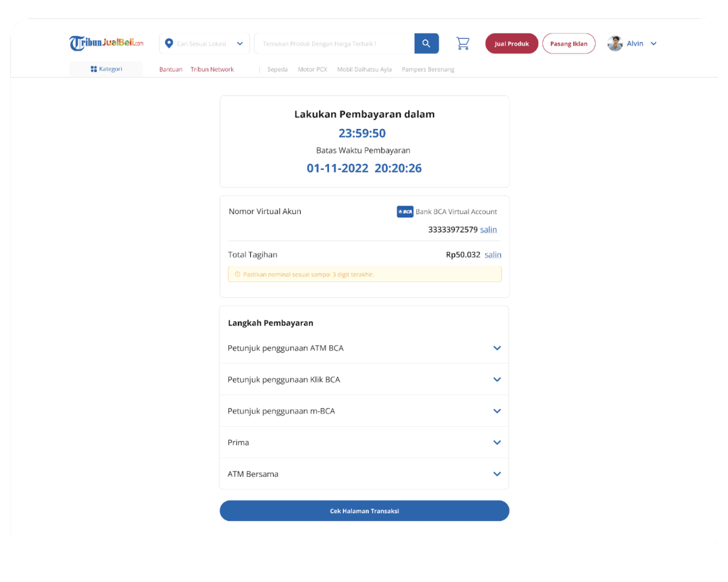
Task: Expand the Prima payment instructions
Action: (x=364, y=442)
